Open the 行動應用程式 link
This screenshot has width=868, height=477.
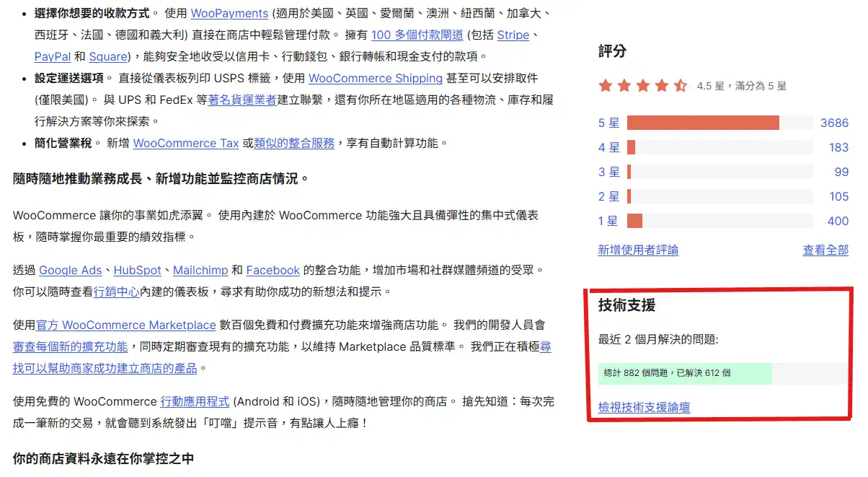pyautogui.click(x=195, y=401)
